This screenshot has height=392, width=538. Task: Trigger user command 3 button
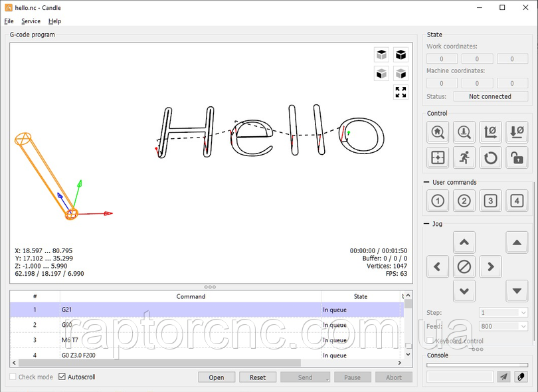pos(490,201)
